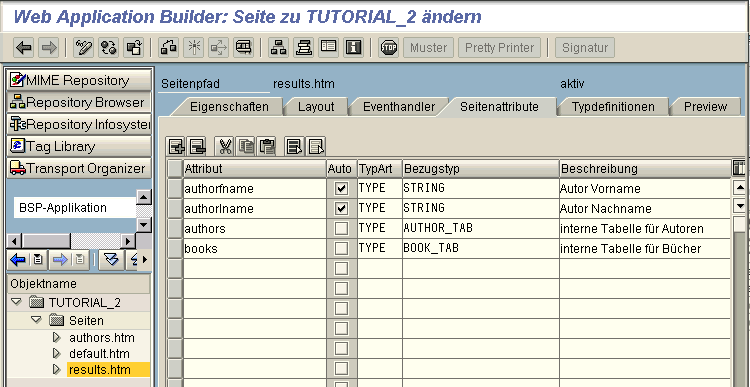The height and width of the screenshot is (387, 750).
Task: Uncheck Auto for authorlname
Action: (341, 209)
